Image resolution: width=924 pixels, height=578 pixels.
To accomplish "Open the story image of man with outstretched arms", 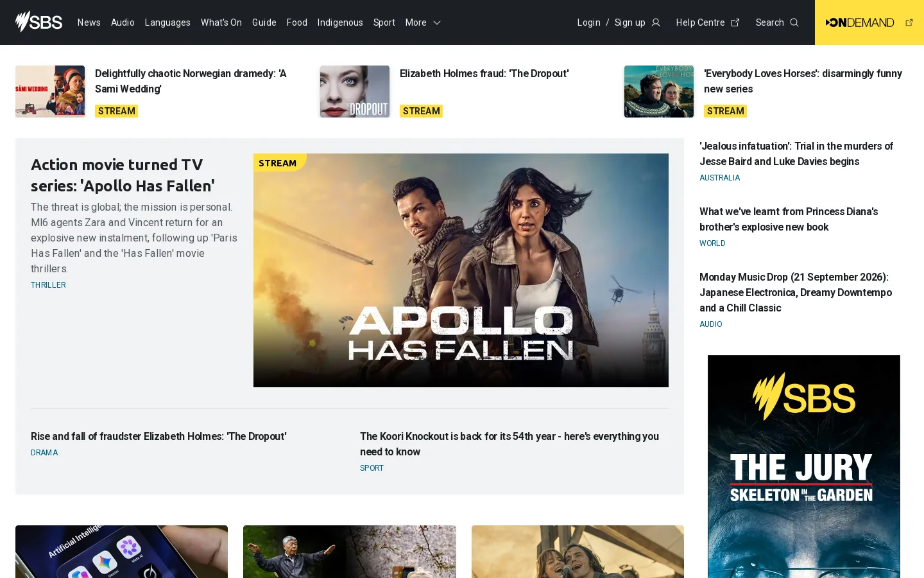I will pos(350,552).
